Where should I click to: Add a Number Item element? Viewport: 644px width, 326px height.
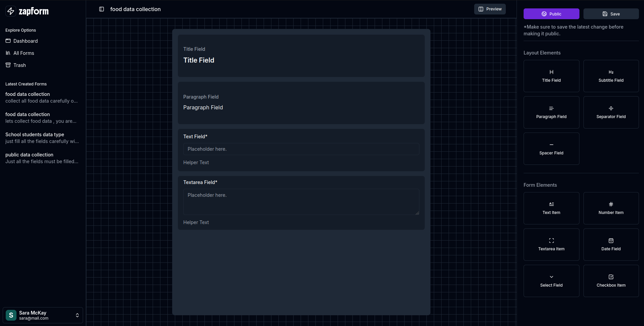(611, 208)
